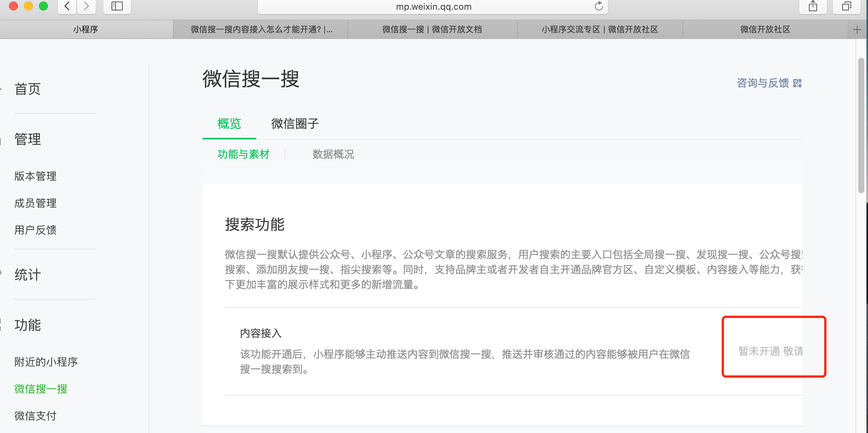Click Safari's back navigation arrow
The width and height of the screenshot is (868, 433).
pos(67,6)
